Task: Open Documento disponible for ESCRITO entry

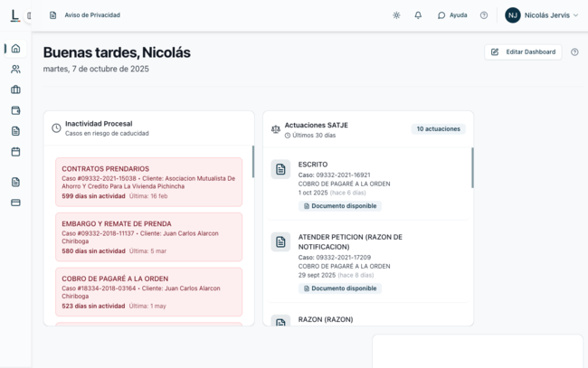Action: (x=340, y=206)
